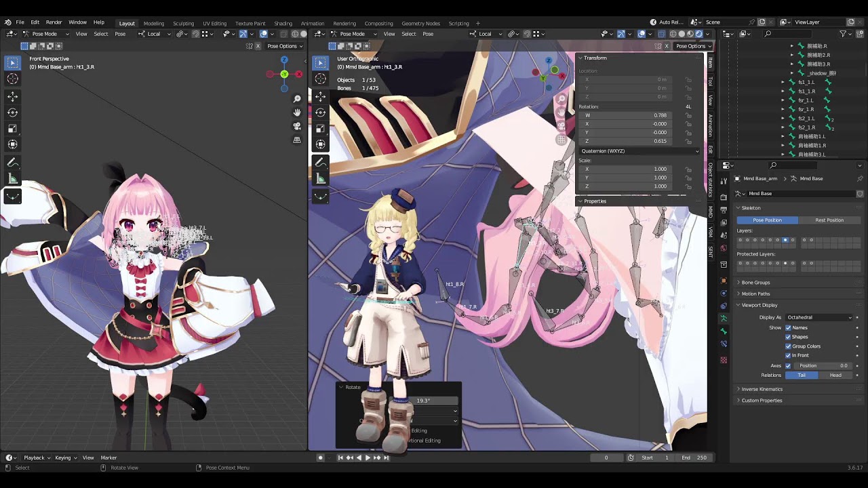Activate Select Box tool in left viewport
Viewport: 868px width, 488px height.
[x=13, y=62]
